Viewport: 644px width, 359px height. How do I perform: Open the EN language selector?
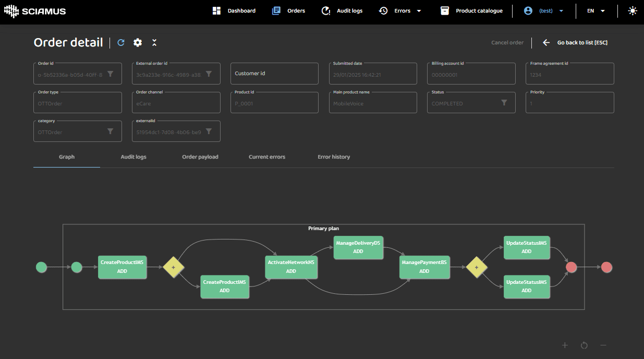[596, 10]
